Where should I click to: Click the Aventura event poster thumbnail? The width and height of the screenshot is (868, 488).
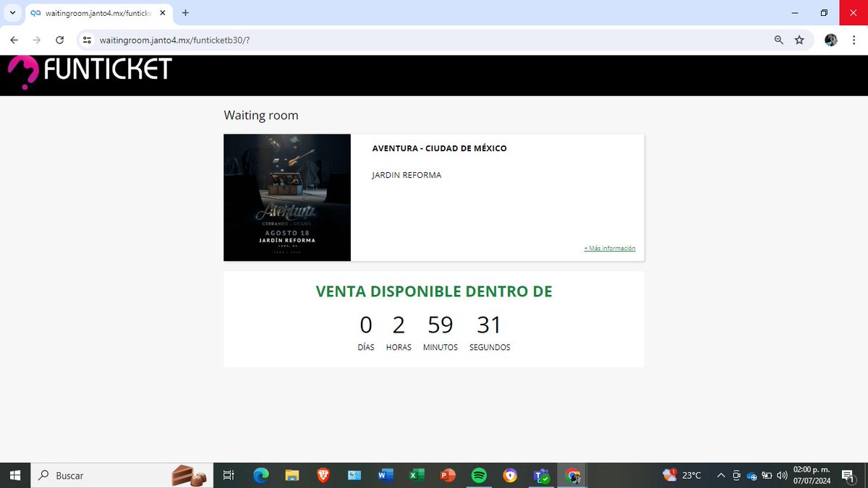(287, 197)
